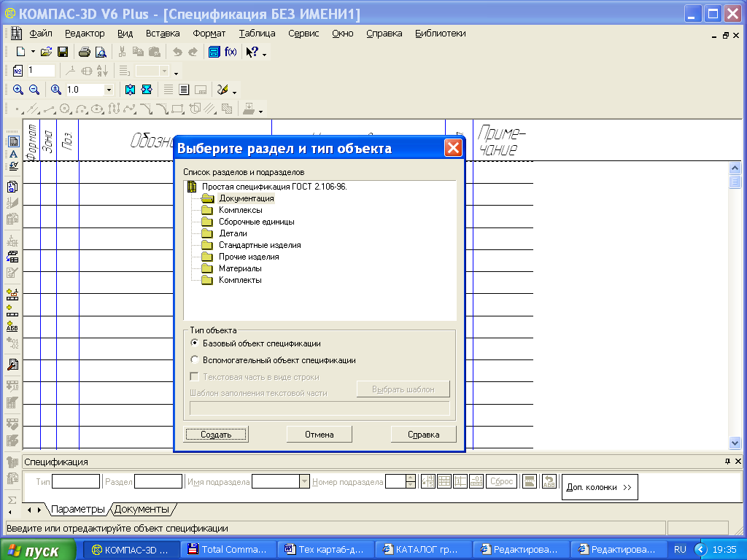Click the Отмена button

pos(320,435)
